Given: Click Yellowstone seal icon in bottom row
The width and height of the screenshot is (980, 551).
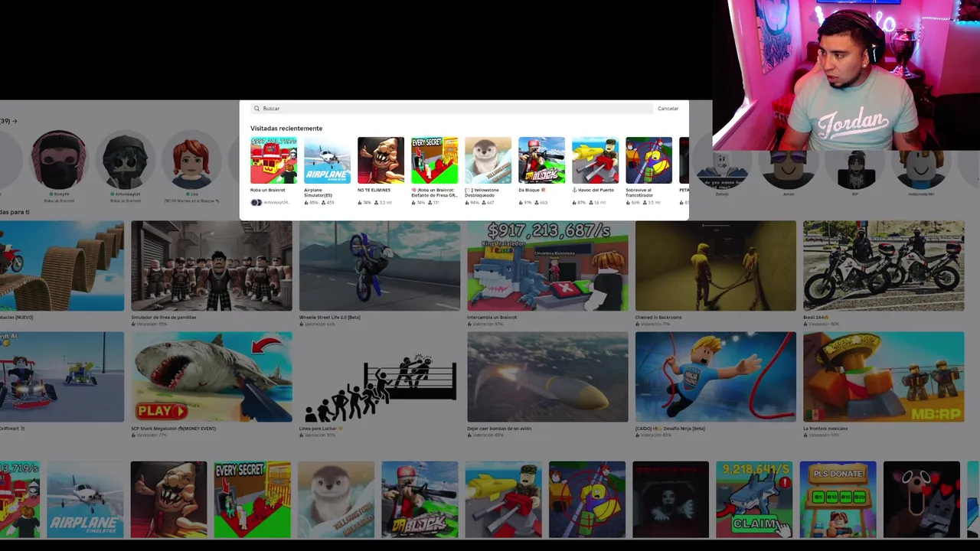Looking at the screenshot, I should click(x=336, y=499).
